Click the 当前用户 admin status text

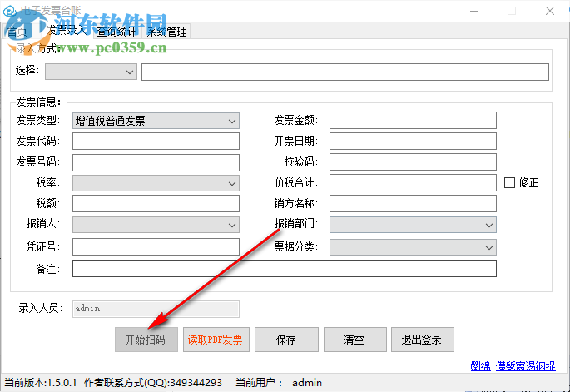[x=279, y=383]
